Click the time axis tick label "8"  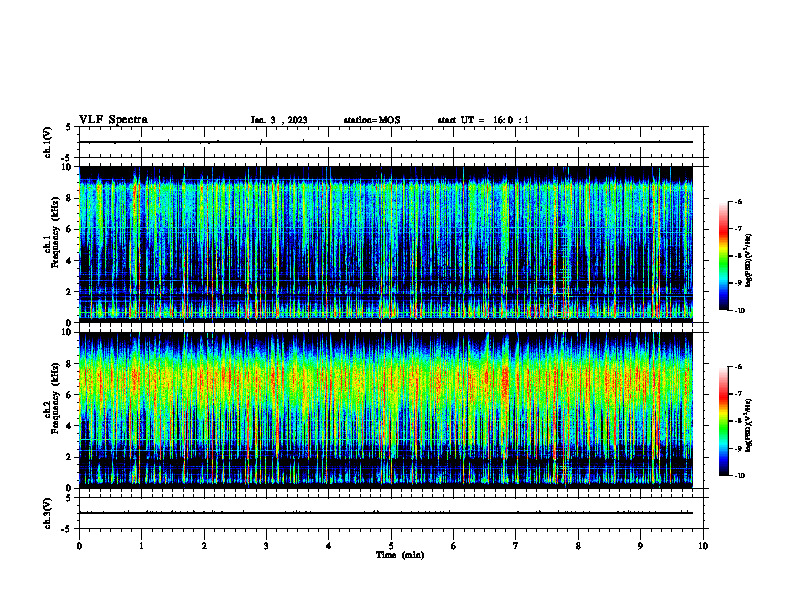coord(578,546)
